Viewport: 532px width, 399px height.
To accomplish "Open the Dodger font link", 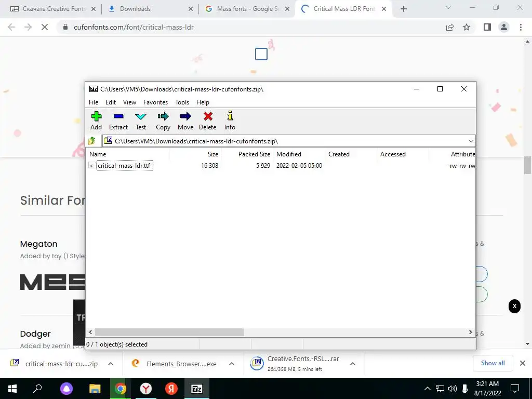I will click(x=35, y=334).
